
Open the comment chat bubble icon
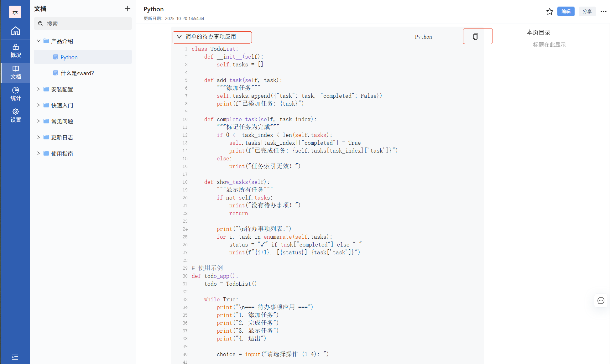tap(601, 301)
